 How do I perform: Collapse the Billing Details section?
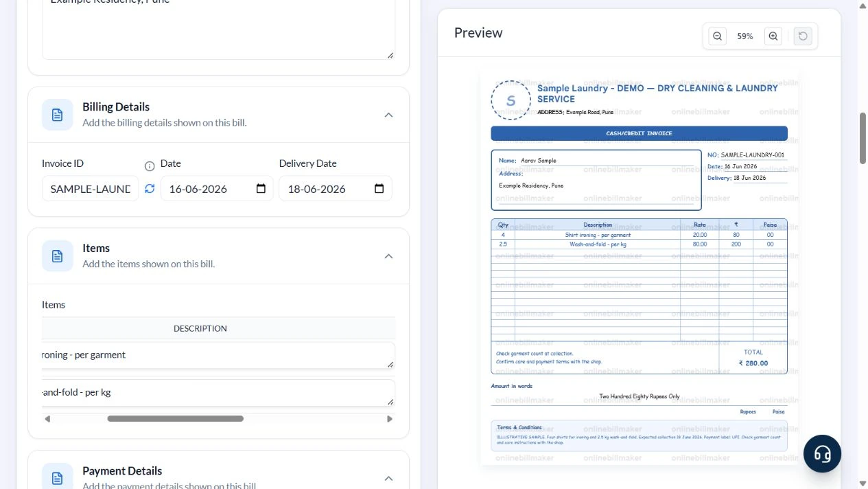[388, 115]
